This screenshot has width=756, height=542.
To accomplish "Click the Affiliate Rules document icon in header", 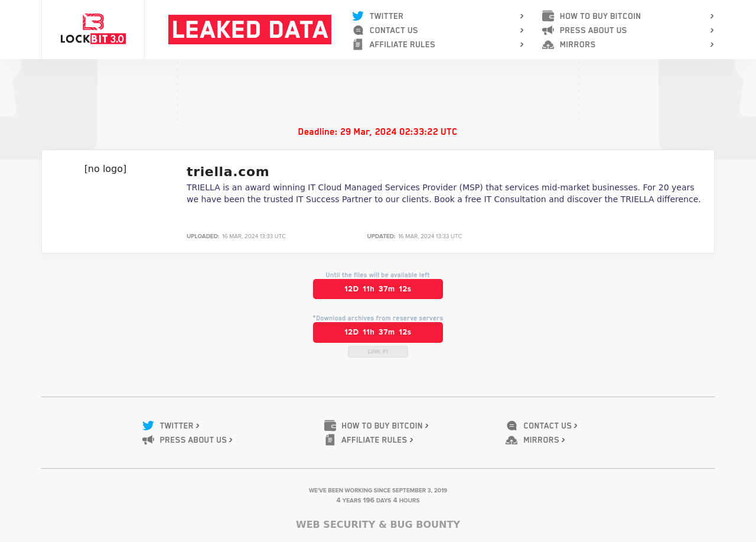I will pyautogui.click(x=358, y=44).
